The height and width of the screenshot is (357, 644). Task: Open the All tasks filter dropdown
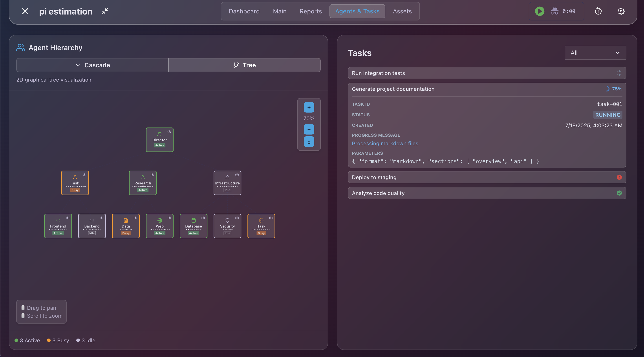coord(595,53)
